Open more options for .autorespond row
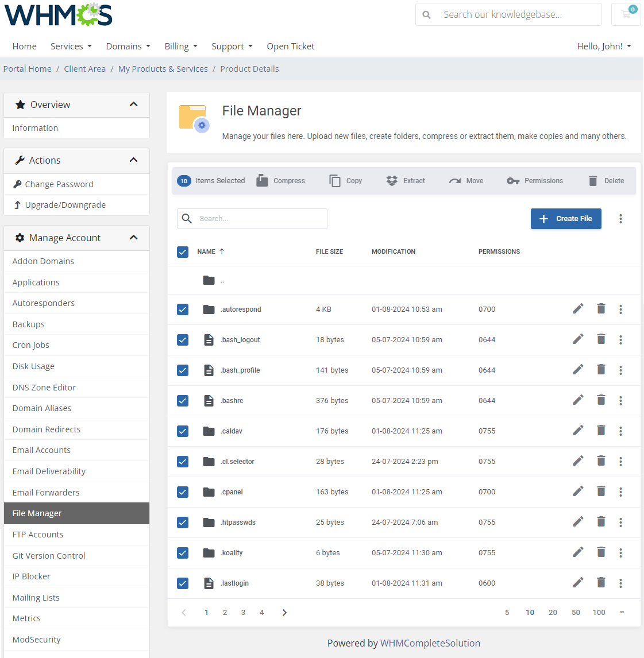 click(620, 309)
